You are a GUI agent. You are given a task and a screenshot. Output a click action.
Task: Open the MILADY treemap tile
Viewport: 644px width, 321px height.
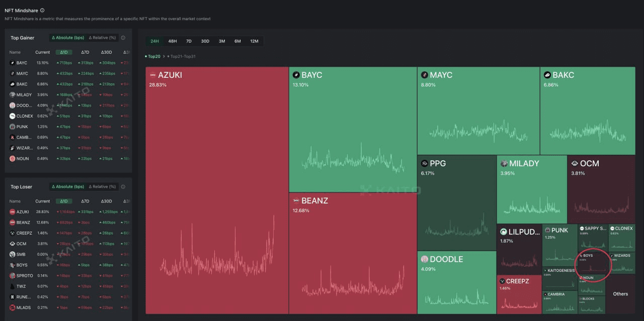point(532,189)
